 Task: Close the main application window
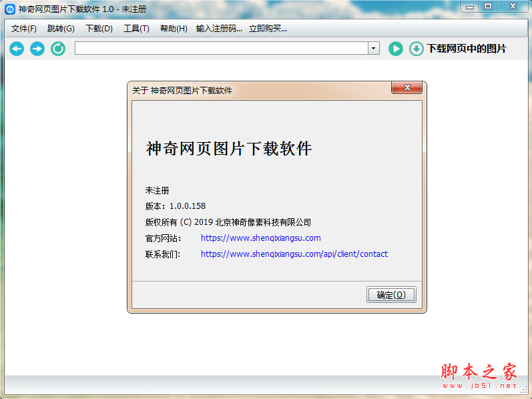[x=513, y=7]
